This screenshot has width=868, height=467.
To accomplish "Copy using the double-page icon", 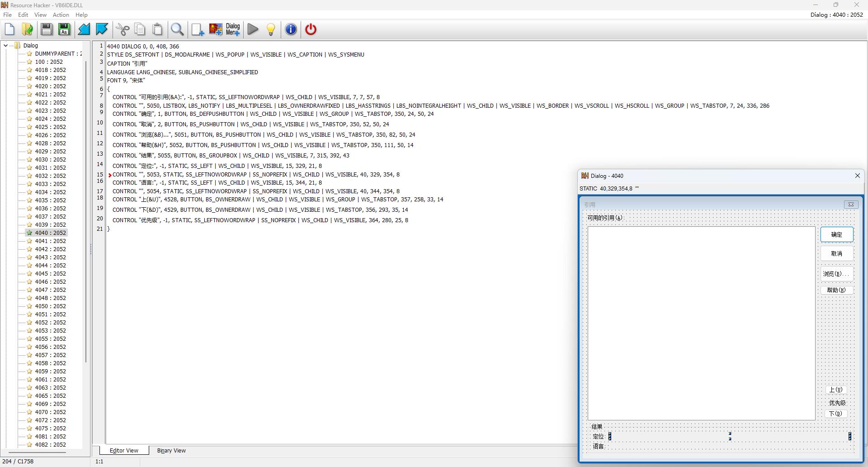I will pyautogui.click(x=140, y=29).
